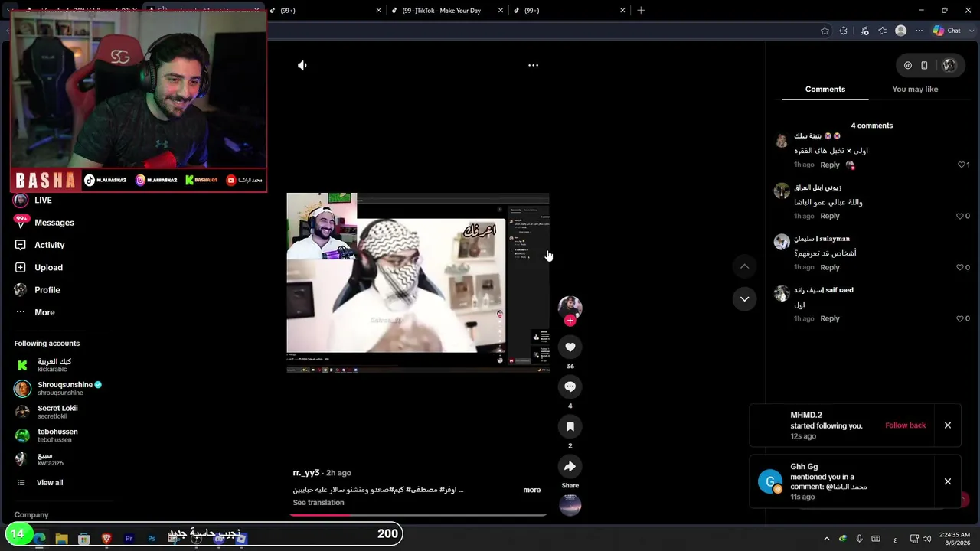Viewport: 980px width, 551px height.
Task: Open the Premiere Pro taskbar icon
Action: coord(129,539)
